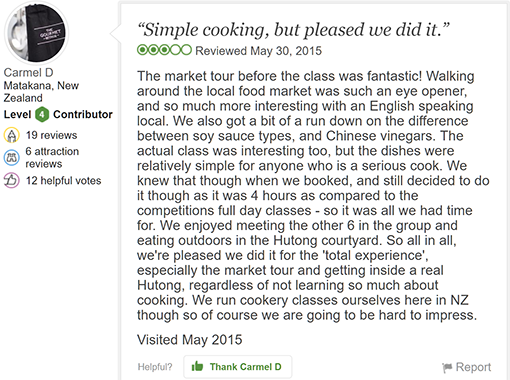Viewport: 510px width, 380px height.
Task: Click the green Level 4 badge icon
Action: point(42,115)
